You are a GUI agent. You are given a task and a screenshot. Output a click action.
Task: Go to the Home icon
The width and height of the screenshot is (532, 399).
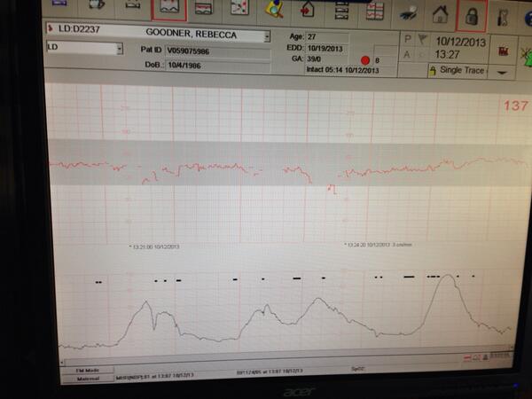click(x=440, y=14)
